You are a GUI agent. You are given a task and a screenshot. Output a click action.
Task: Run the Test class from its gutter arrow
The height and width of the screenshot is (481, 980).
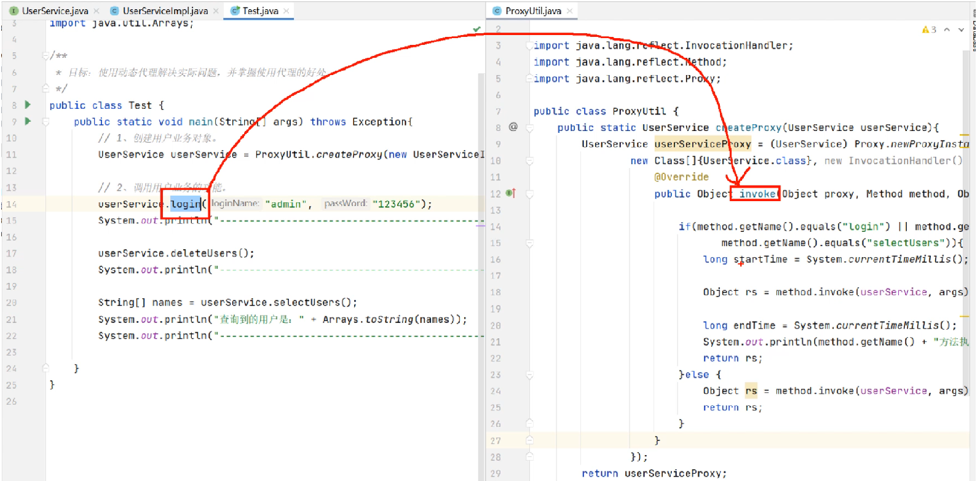pos(27,105)
